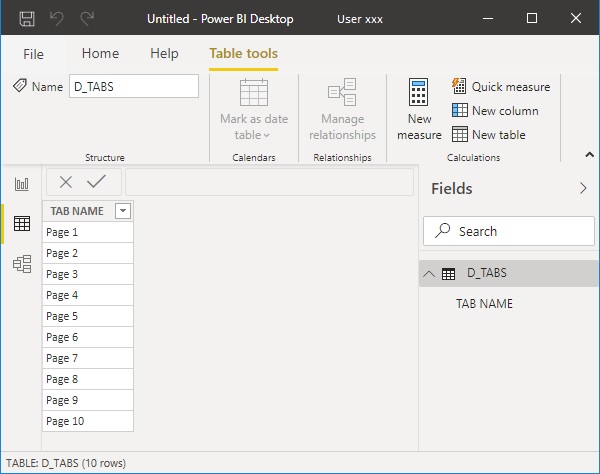This screenshot has height=474, width=600.
Task: Select the Page 7 cell
Action: point(88,358)
